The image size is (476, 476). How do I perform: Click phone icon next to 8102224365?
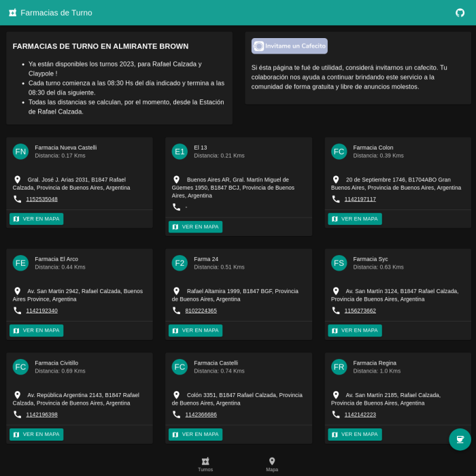tap(176, 310)
